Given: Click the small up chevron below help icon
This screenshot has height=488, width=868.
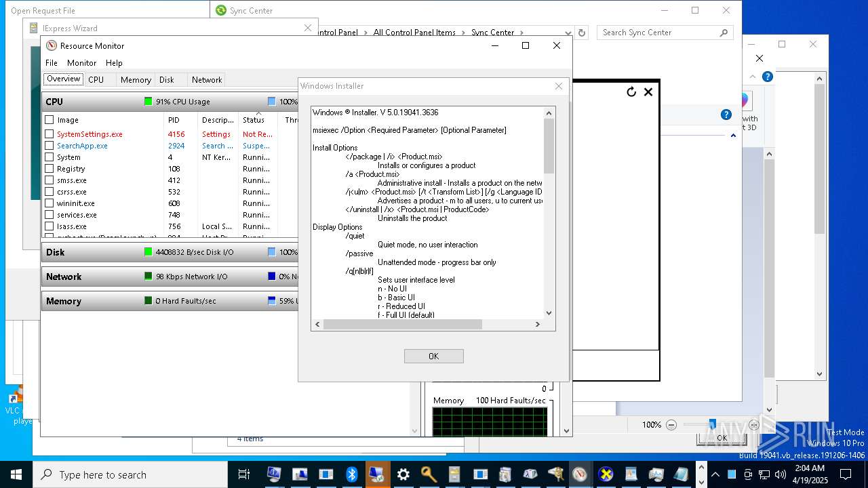Looking at the screenshot, I should (733, 136).
